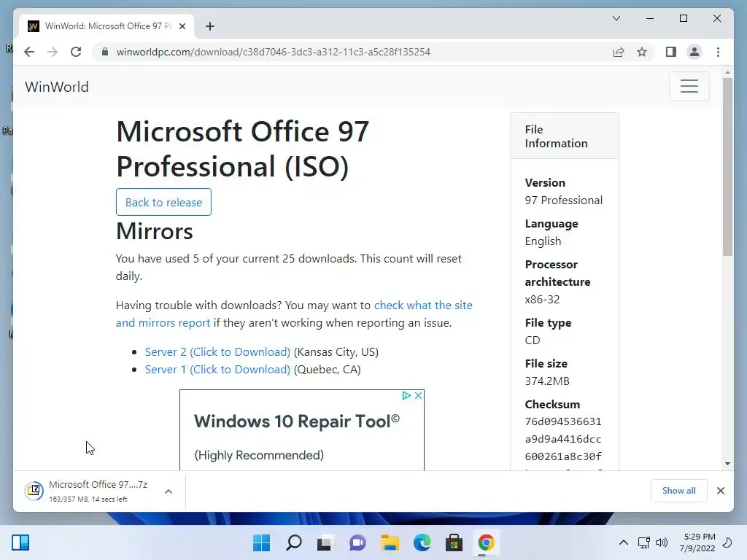Open the Windows Start menu

pyautogui.click(x=261, y=542)
